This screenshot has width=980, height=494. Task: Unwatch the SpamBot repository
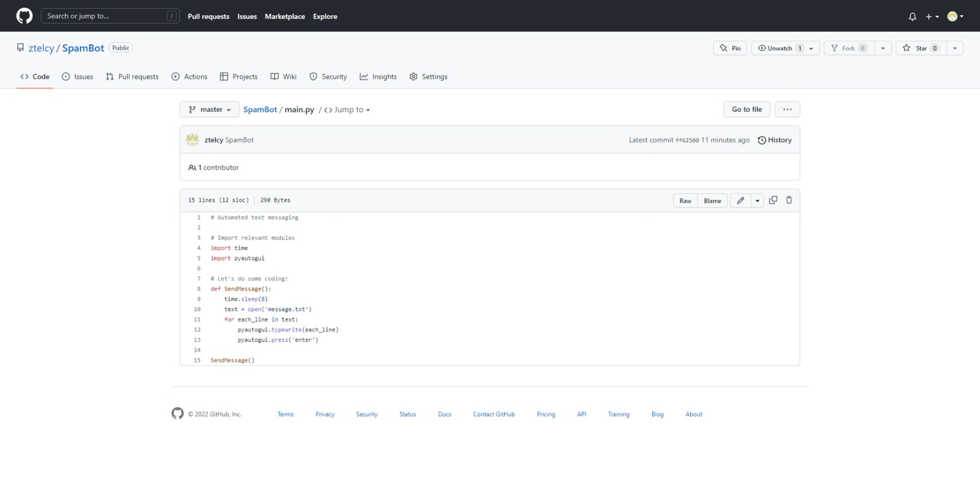(x=779, y=48)
